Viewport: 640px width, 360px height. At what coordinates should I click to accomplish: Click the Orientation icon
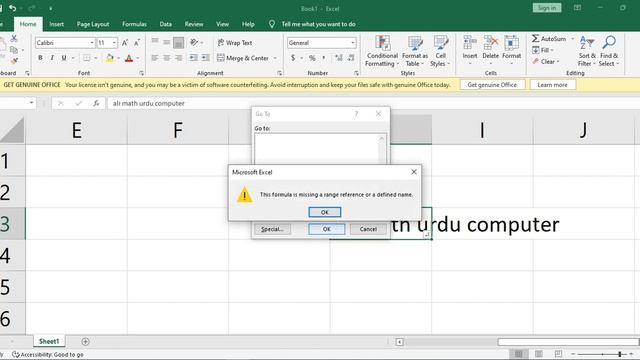[x=194, y=42]
